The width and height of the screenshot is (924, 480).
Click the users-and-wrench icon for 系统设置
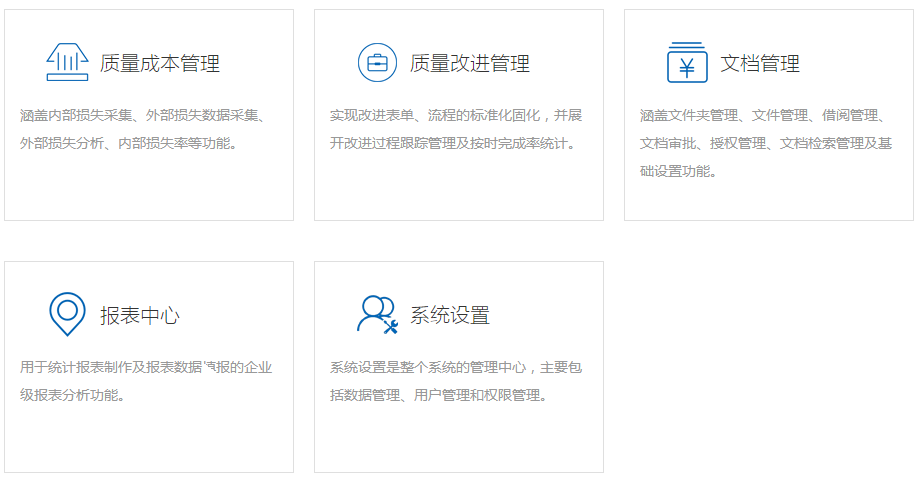click(x=377, y=314)
